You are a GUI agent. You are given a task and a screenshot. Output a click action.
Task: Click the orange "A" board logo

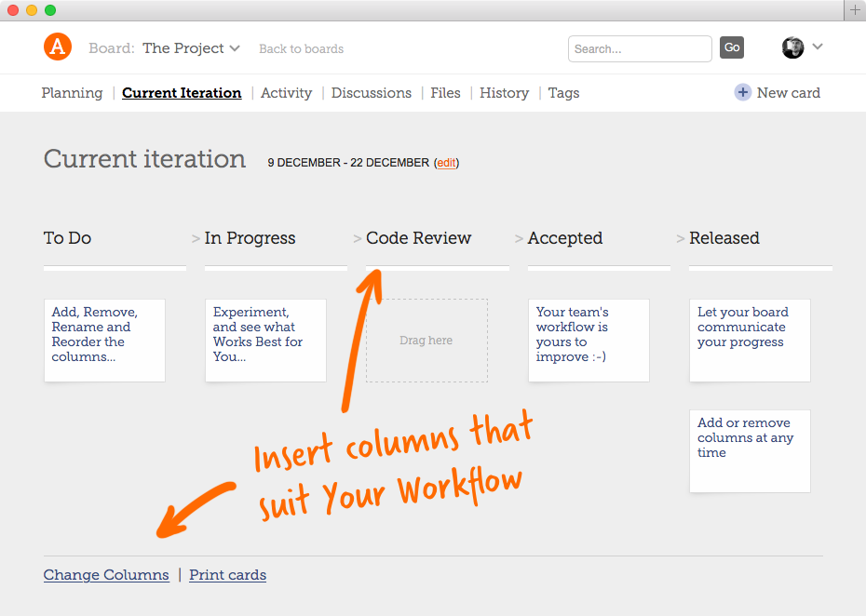pos(57,47)
